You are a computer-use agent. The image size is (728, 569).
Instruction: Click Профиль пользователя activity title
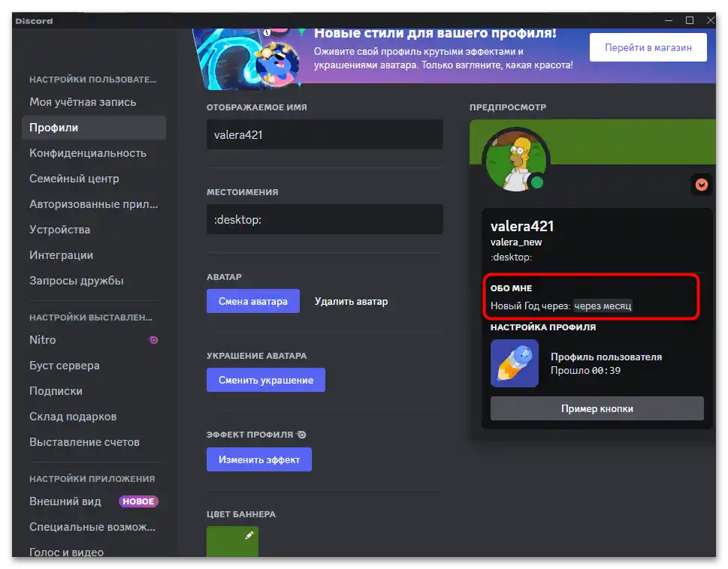click(606, 357)
